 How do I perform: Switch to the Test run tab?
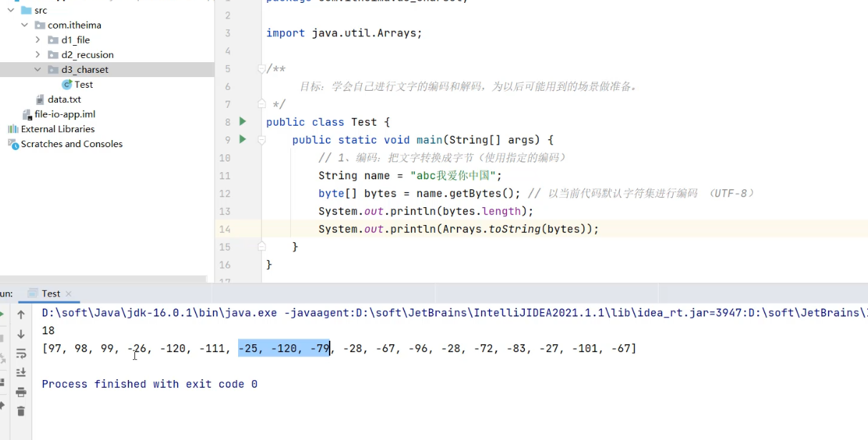pos(50,294)
